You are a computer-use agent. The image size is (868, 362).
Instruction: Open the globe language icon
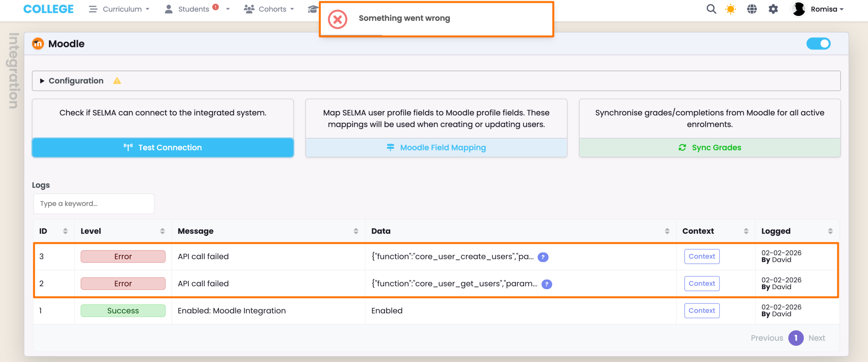752,9
